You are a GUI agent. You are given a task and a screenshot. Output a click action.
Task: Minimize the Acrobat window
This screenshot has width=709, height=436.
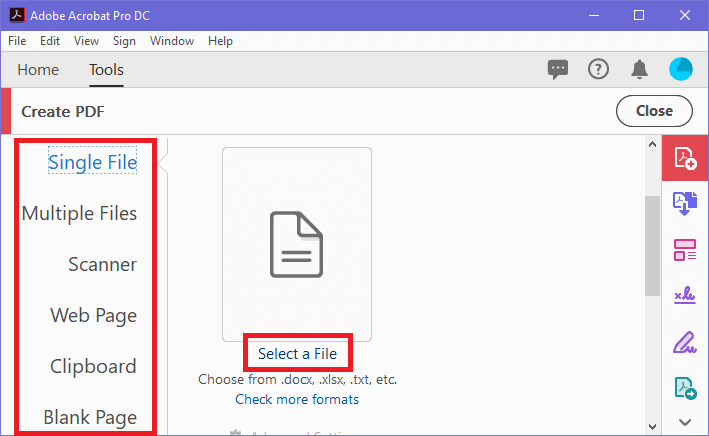pyautogui.click(x=594, y=15)
